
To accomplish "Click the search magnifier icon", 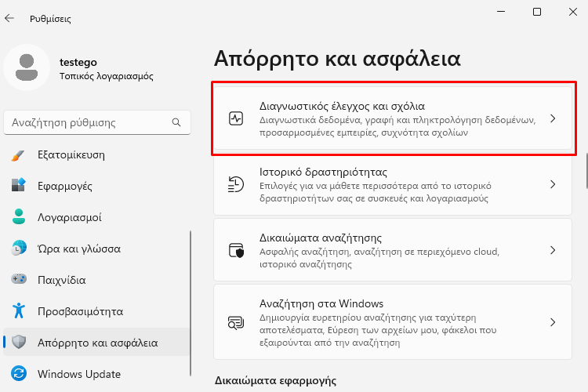I will pos(176,122).
